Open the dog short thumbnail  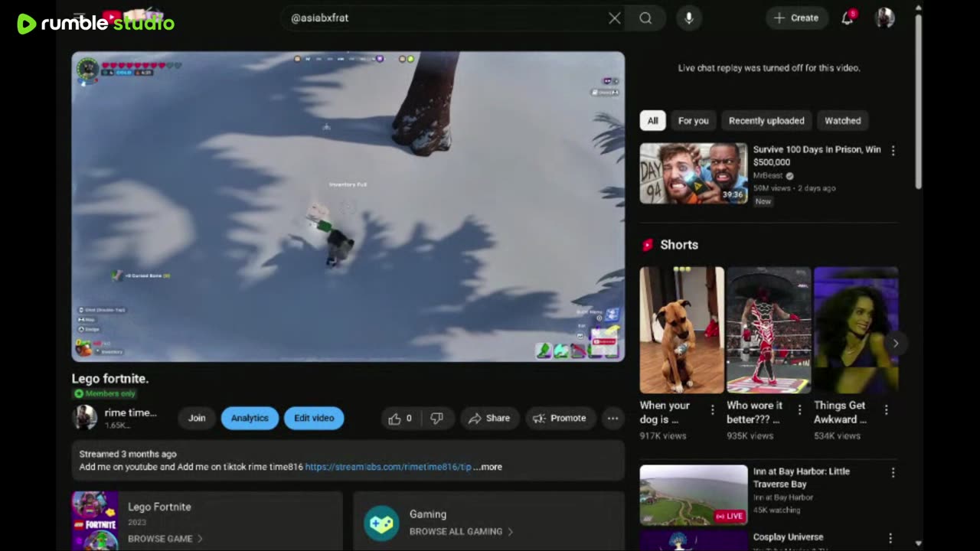(x=681, y=330)
